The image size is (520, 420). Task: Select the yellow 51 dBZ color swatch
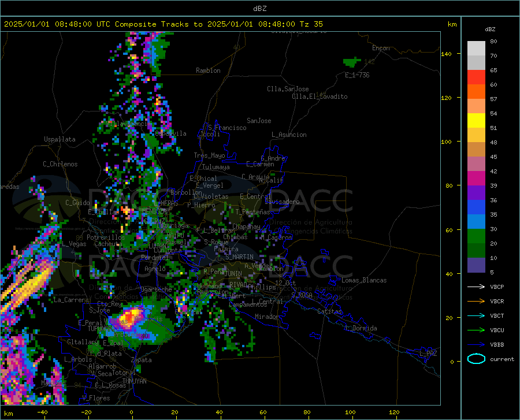pyautogui.click(x=476, y=121)
